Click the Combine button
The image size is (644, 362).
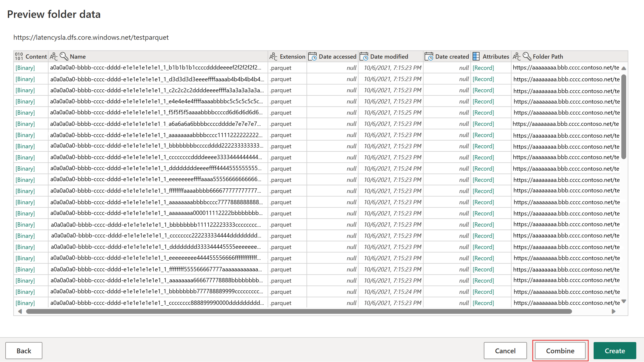point(560,350)
